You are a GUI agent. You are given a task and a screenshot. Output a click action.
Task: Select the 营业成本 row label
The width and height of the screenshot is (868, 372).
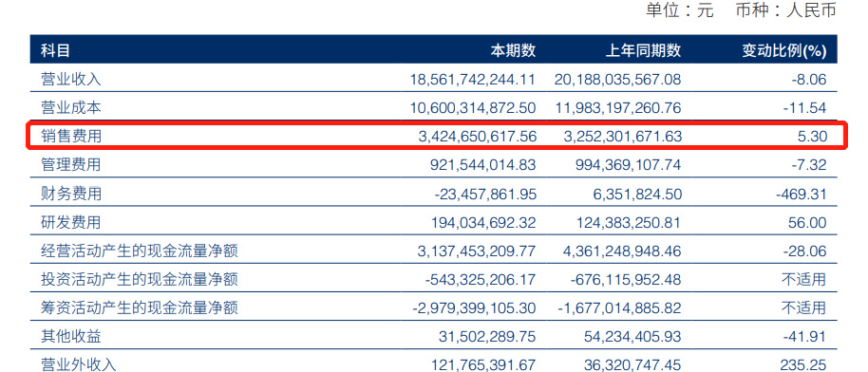click(71, 107)
